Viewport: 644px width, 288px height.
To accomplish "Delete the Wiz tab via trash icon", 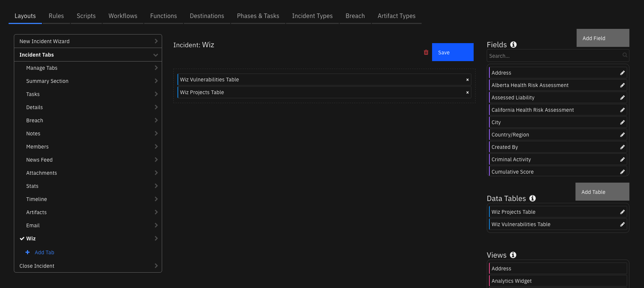I will coord(426,52).
